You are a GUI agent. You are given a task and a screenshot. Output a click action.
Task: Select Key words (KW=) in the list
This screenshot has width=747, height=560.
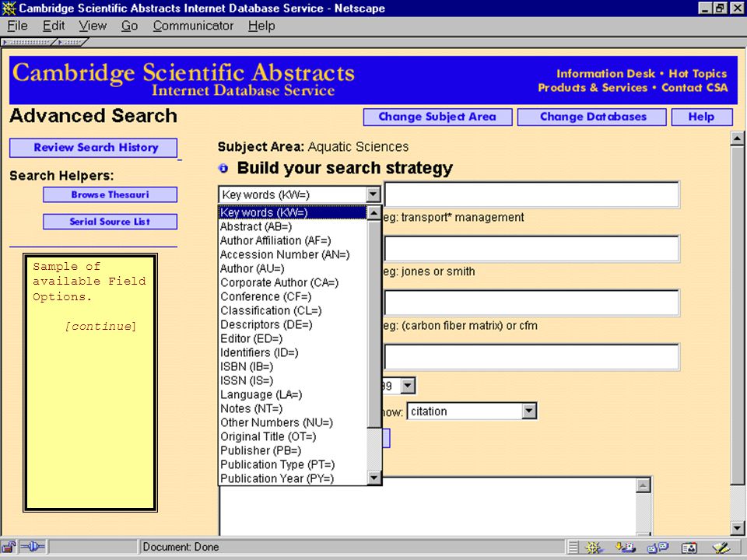[x=293, y=212]
